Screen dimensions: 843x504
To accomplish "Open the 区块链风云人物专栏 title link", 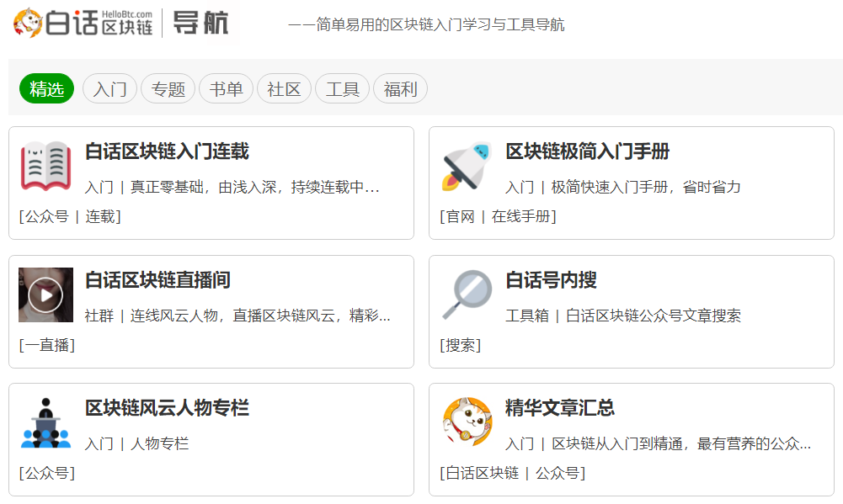I will coord(168,408).
